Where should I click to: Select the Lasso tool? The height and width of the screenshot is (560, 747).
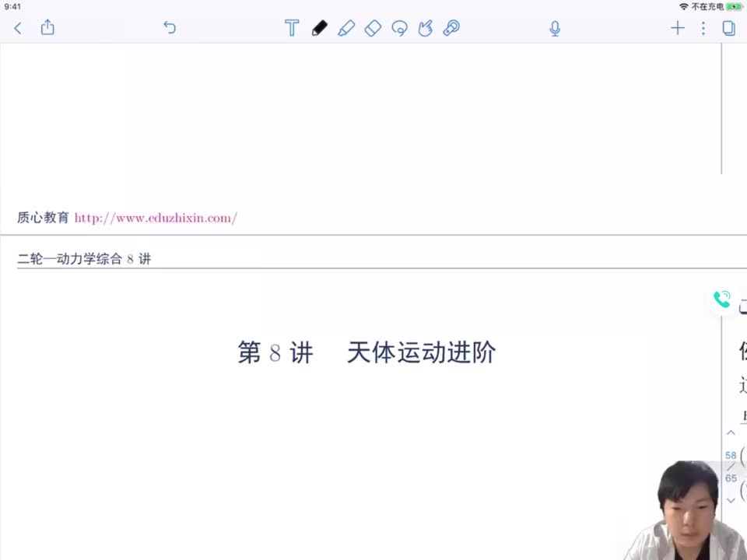coord(399,28)
